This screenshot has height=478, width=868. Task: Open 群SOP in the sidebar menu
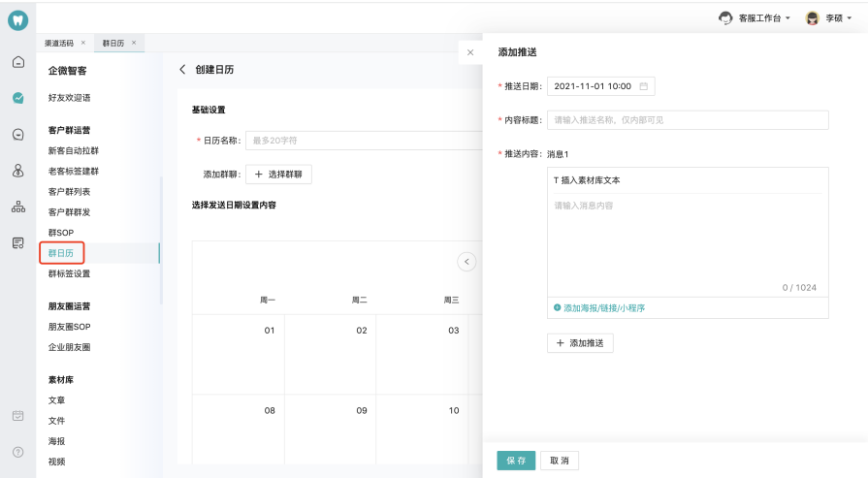(x=61, y=233)
